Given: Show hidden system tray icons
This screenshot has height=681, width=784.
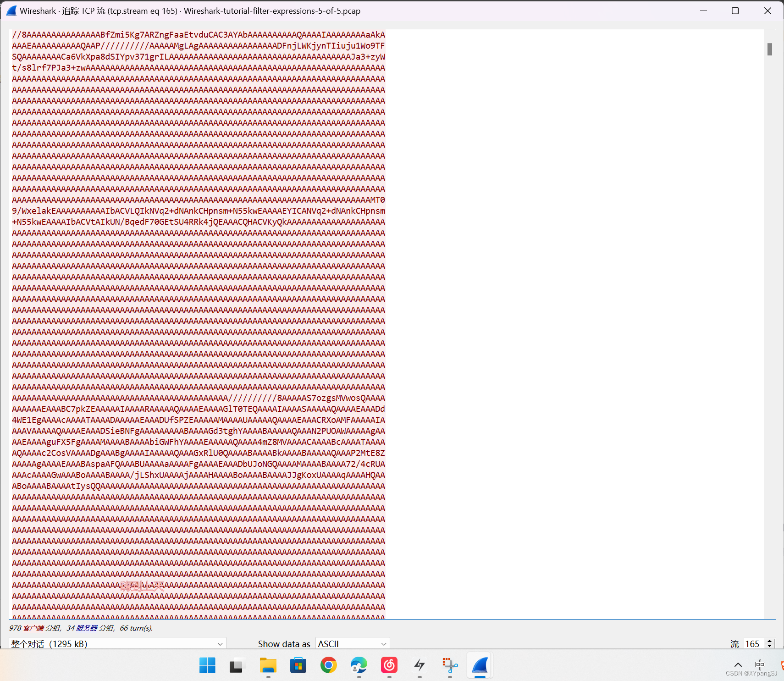Looking at the screenshot, I should tap(738, 664).
